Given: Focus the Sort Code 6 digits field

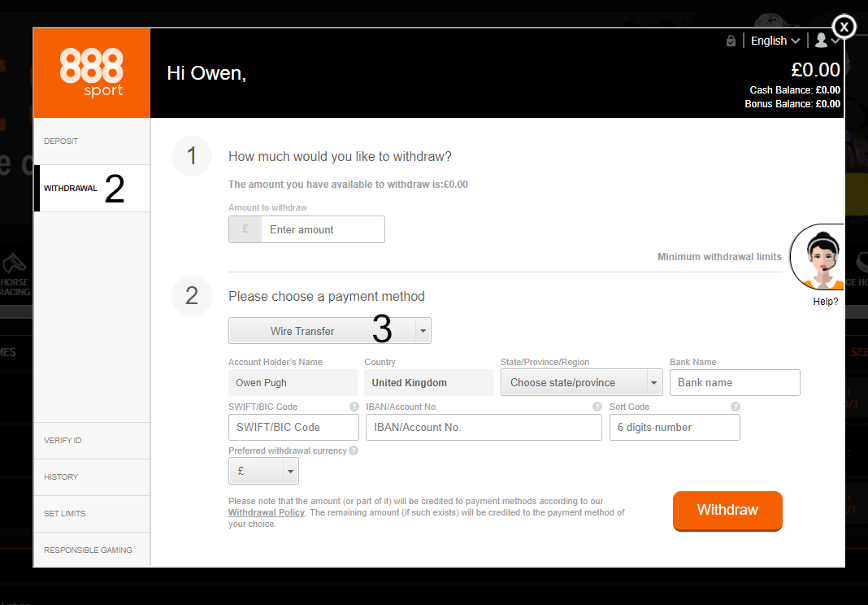Looking at the screenshot, I should [x=675, y=427].
